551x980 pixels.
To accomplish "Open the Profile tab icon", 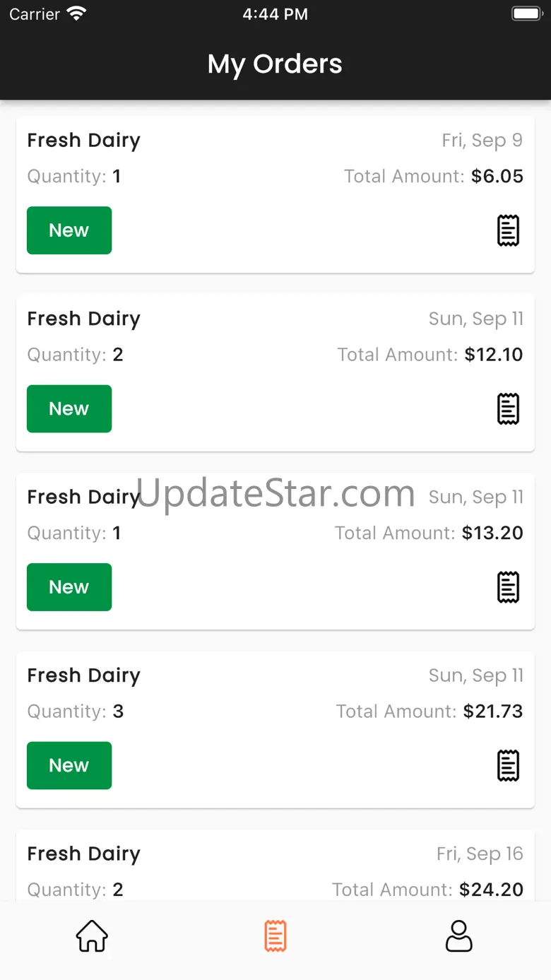I will [458, 936].
